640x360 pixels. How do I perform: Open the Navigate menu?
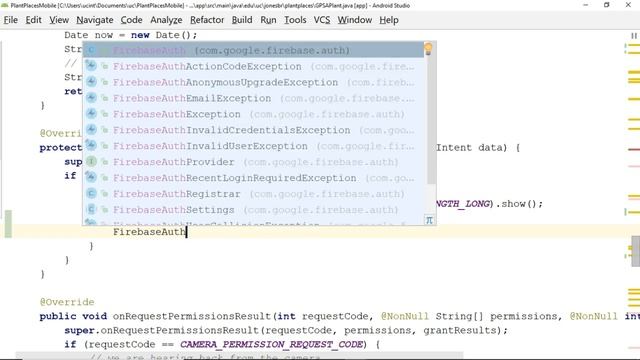pos(95,20)
